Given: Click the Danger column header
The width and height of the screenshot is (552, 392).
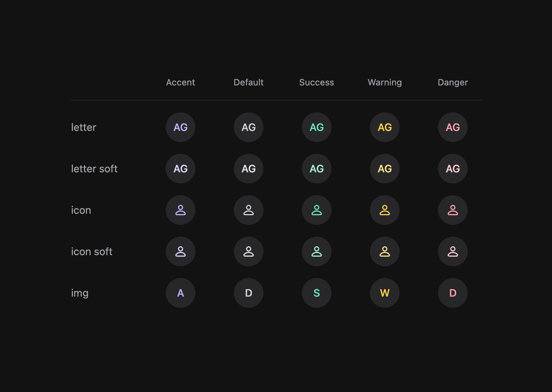Looking at the screenshot, I should [453, 82].
